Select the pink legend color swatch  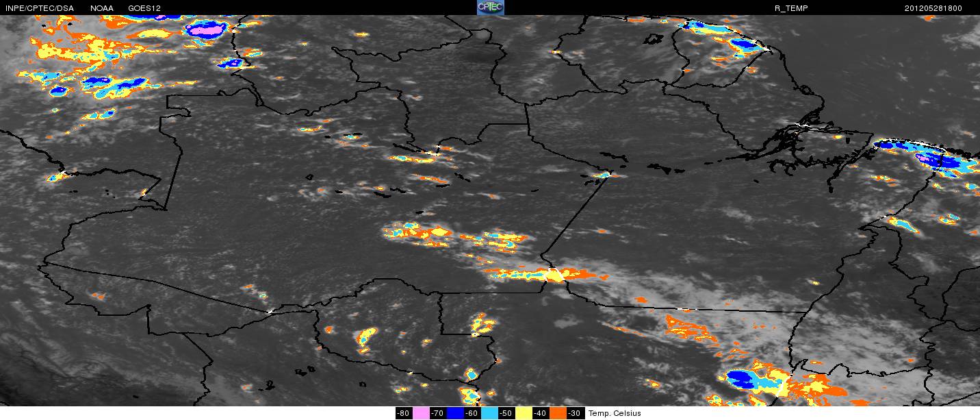pos(421,413)
